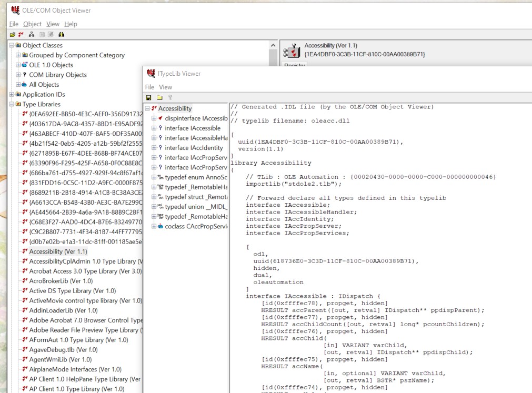Click the View Type Library red toolbar icon

tap(21, 34)
